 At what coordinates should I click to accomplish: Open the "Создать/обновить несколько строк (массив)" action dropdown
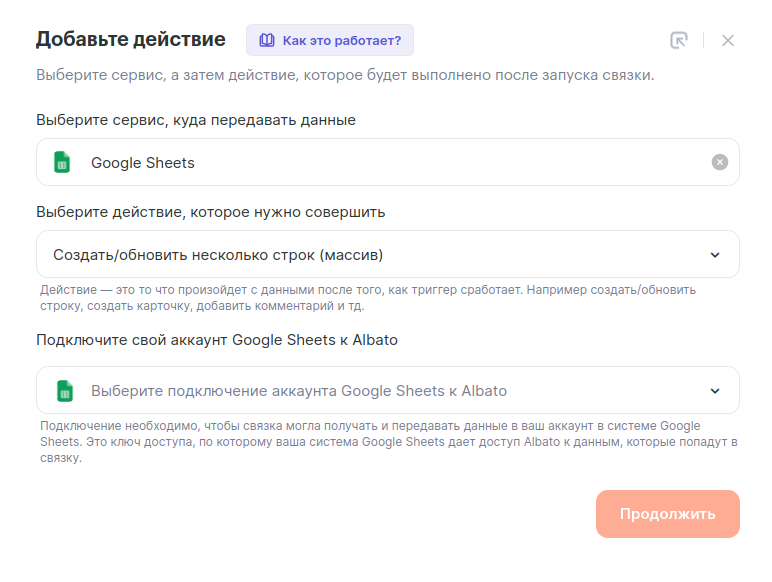tap(380, 254)
